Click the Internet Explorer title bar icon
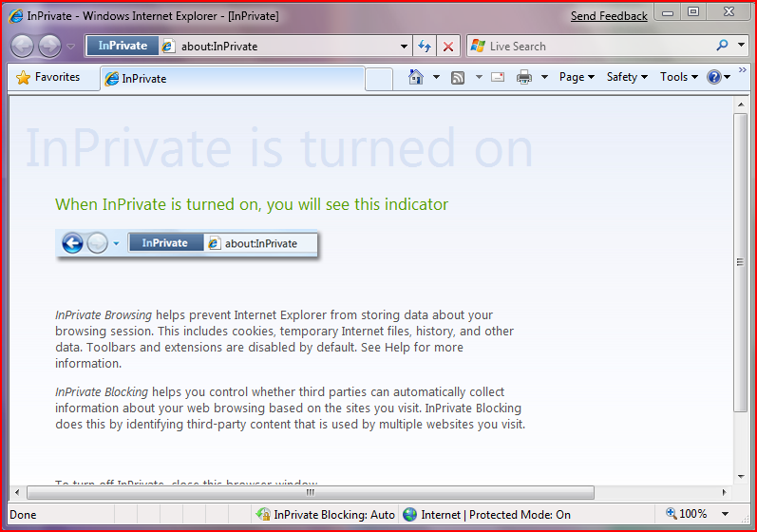Screen dimensions: 757x532 16,16
